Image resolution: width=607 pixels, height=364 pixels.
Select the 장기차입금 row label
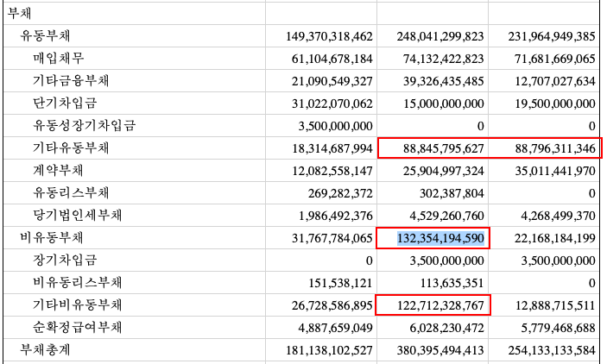point(65,260)
